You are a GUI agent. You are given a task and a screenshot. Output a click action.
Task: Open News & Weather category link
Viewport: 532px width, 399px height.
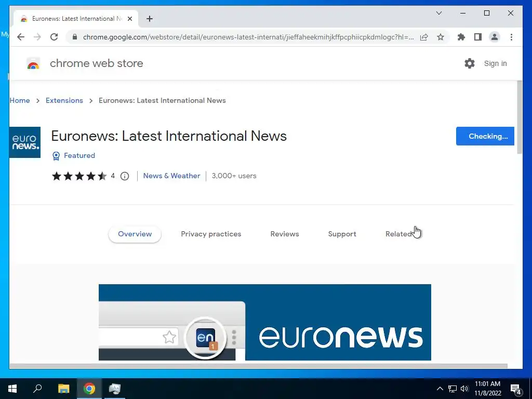point(171,176)
